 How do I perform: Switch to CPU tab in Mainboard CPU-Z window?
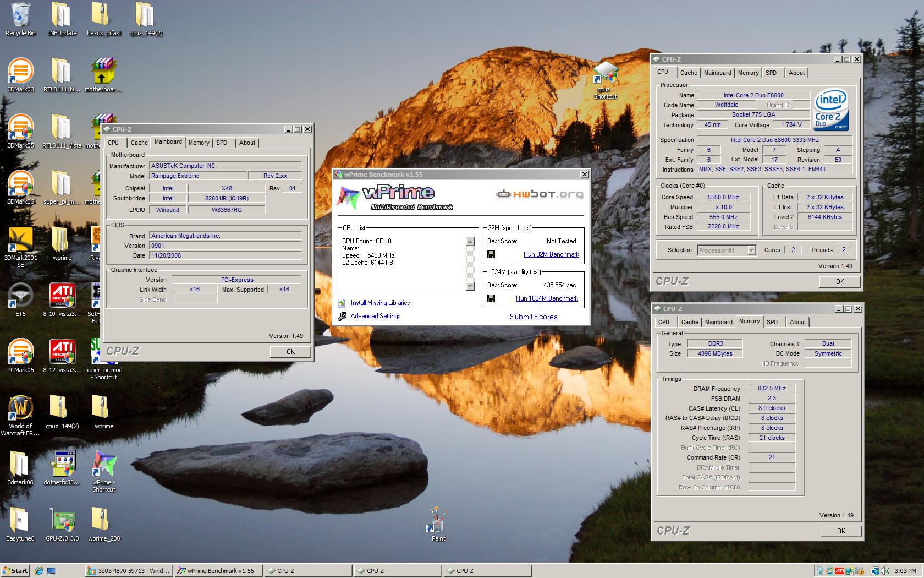click(x=113, y=143)
